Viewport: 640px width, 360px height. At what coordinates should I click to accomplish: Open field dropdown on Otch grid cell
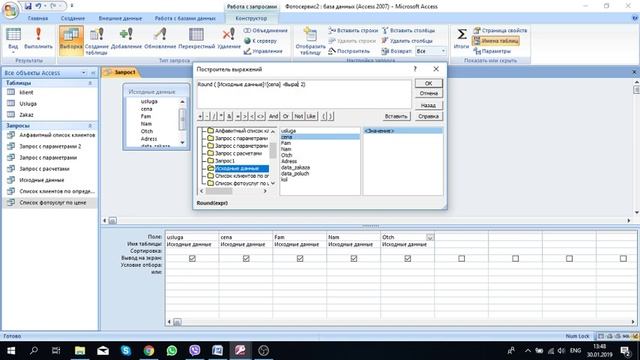pyautogui.click(x=430, y=237)
